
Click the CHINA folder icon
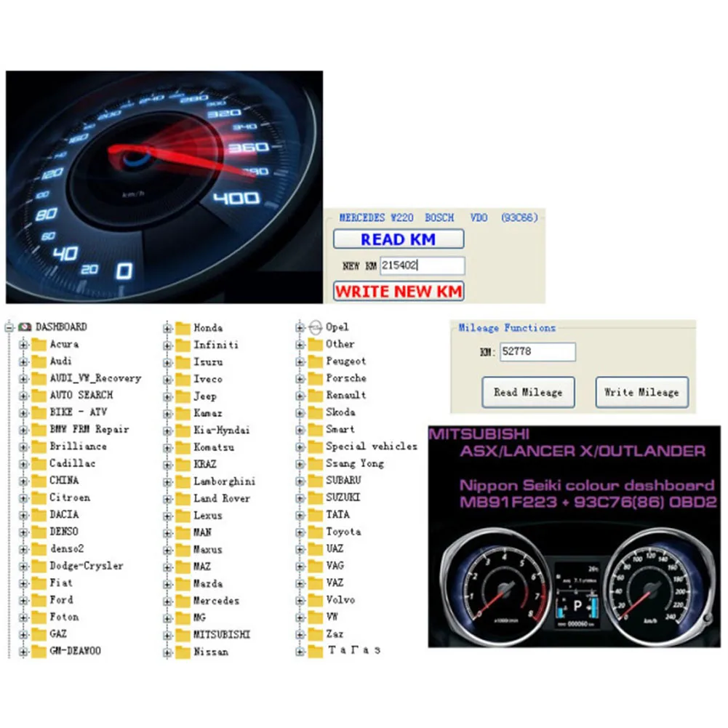click(39, 481)
